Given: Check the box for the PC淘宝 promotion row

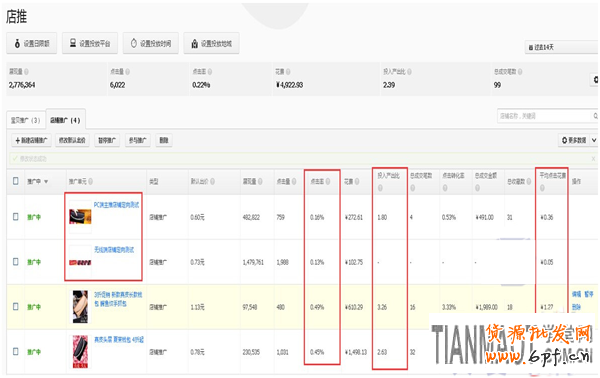Looking at the screenshot, I should coord(16,217).
